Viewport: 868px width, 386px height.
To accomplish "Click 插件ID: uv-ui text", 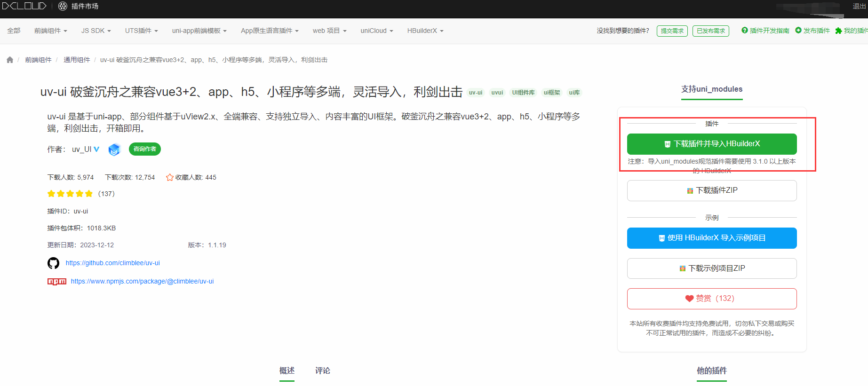I will (x=67, y=211).
